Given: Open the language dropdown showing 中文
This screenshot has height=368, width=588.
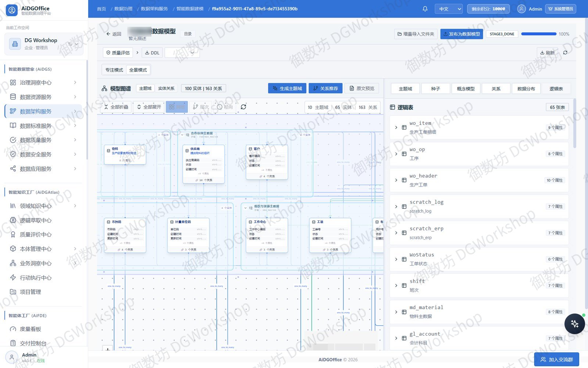Looking at the screenshot, I should [449, 9].
